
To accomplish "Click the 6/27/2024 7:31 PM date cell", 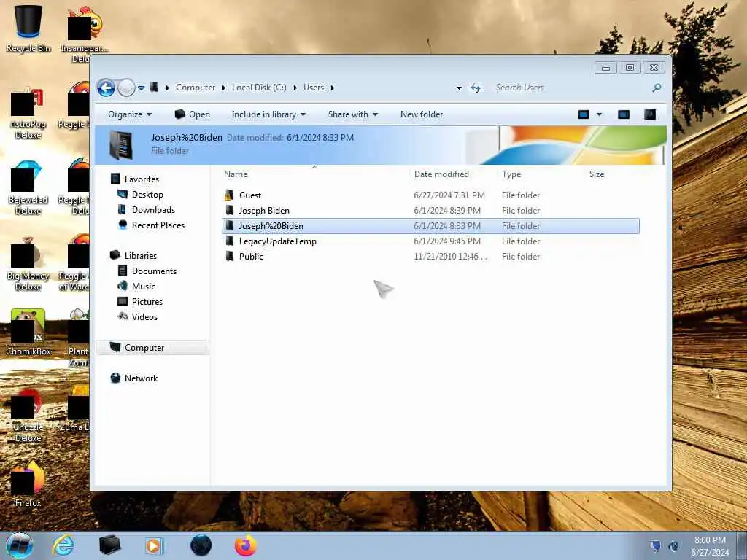I will tap(449, 195).
